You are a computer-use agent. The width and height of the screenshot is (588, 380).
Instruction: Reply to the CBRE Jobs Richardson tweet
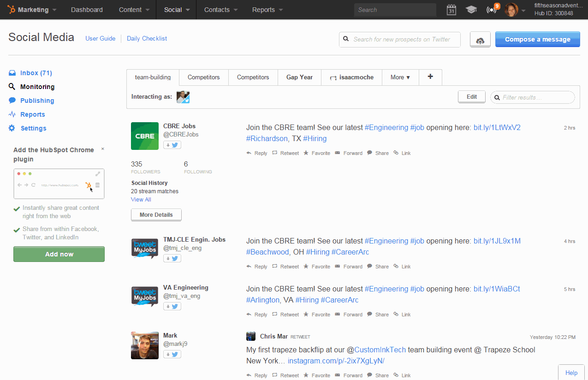[257, 153]
